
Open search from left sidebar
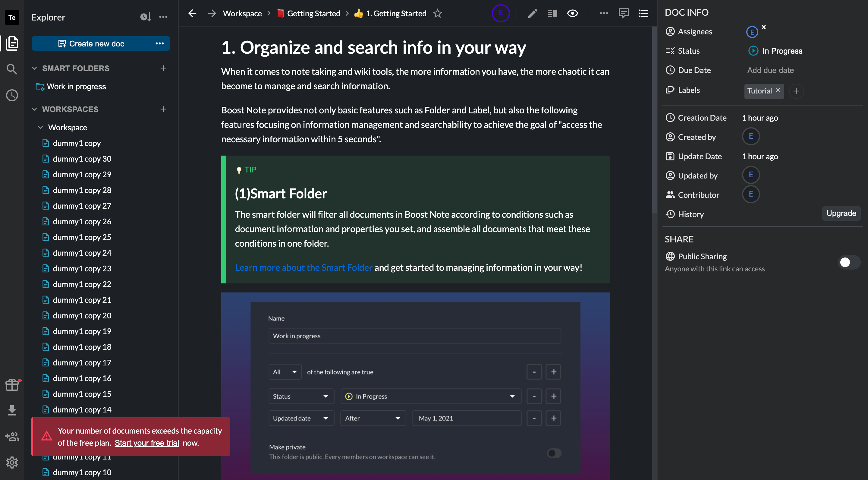click(x=12, y=69)
